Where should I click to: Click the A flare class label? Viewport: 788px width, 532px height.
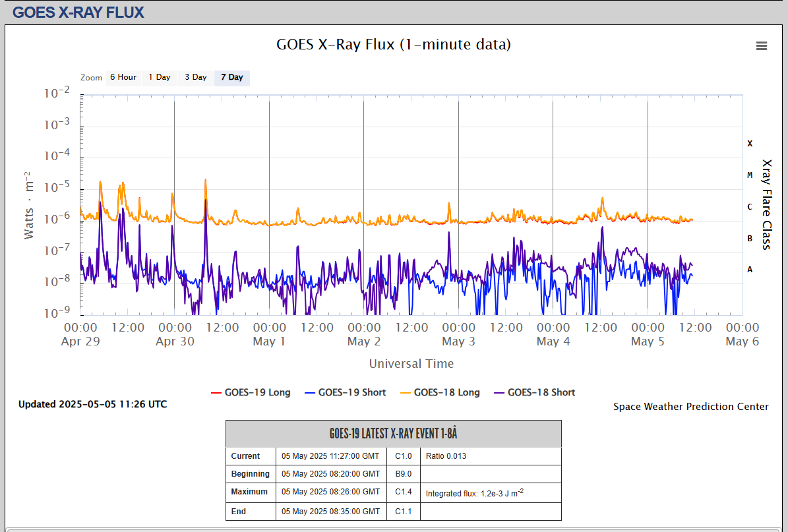tap(750, 270)
